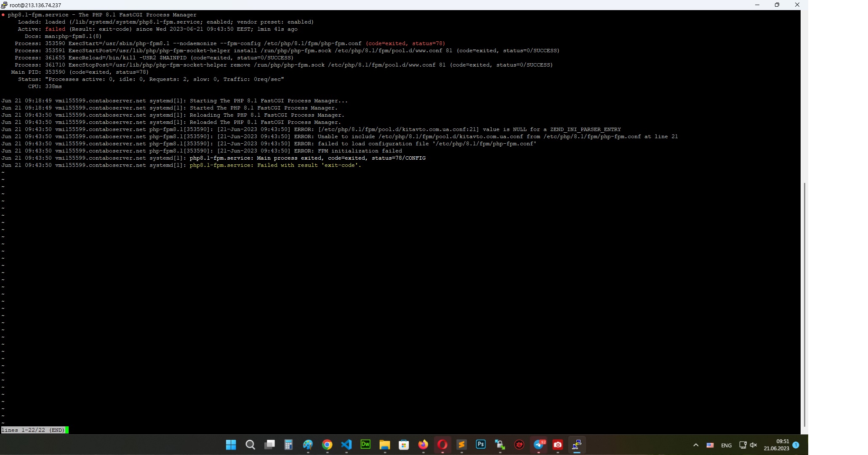Click the window title root@213.136.74.237
Viewport: 868px width, 455px height.
click(x=35, y=5)
